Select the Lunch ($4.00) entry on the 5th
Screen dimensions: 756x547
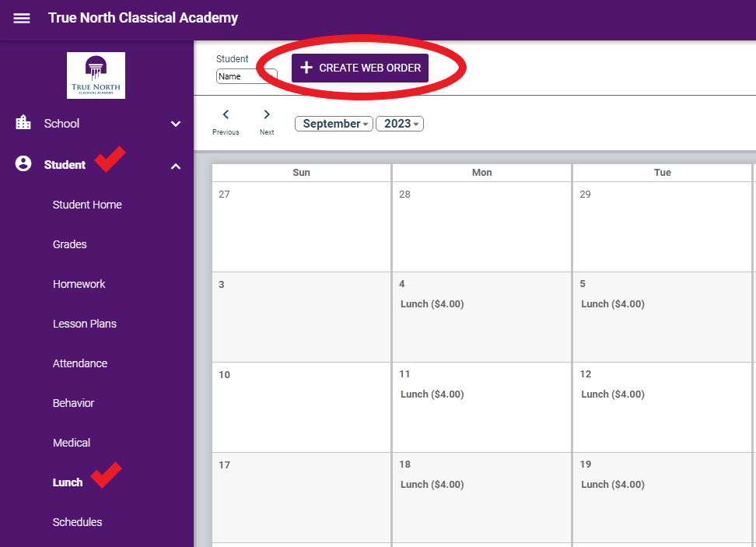[x=613, y=304]
